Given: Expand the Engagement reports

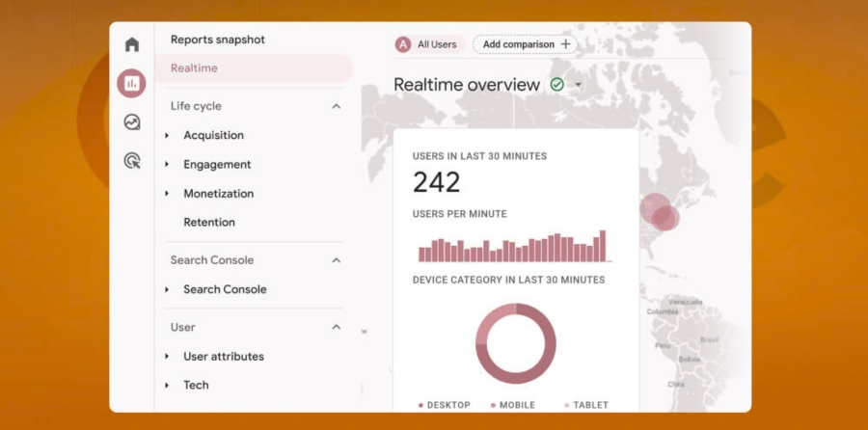Looking at the screenshot, I should tap(168, 165).
